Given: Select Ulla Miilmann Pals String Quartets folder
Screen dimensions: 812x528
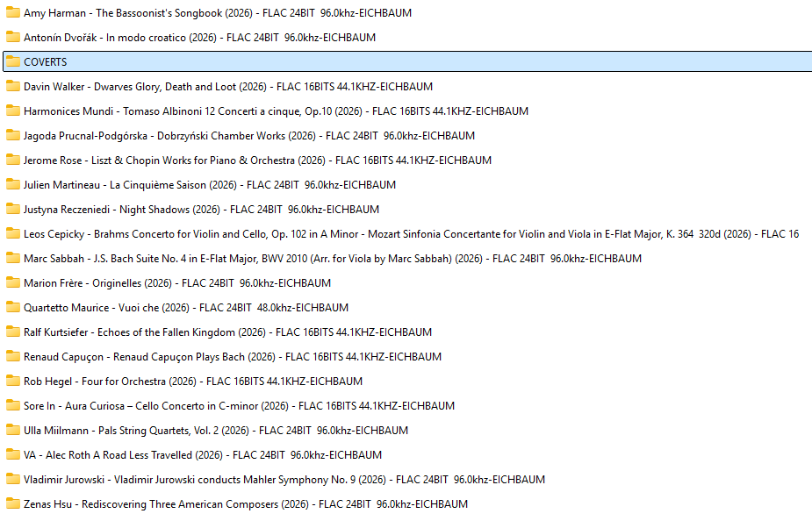Looking at the screenshot, I should (x=216, y=431).
